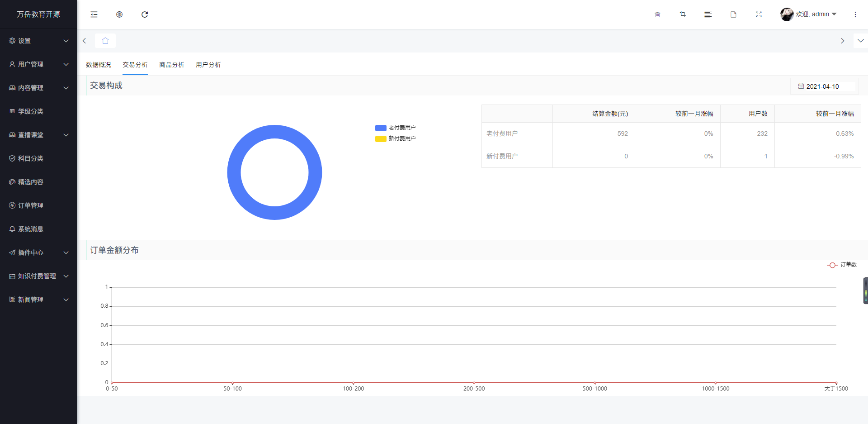Viewport: 868px width, 424px height.
Task: Expand the 知识付费管理 menu chevron
Action: [66, 276]
